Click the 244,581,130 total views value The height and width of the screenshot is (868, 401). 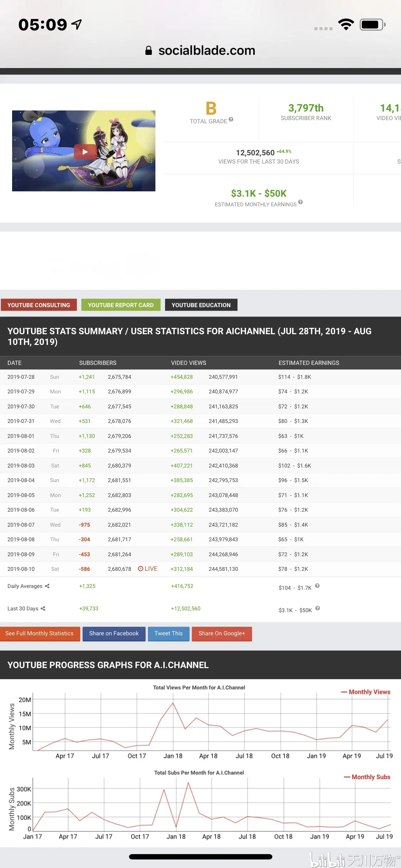pyautogui.click(x=223, y=569)
